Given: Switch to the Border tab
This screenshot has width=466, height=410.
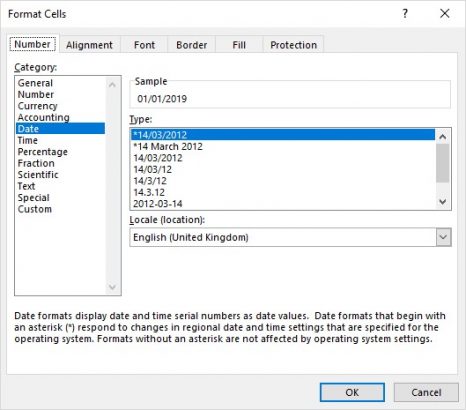Looking at the screenshot, I should coord(191,45).
